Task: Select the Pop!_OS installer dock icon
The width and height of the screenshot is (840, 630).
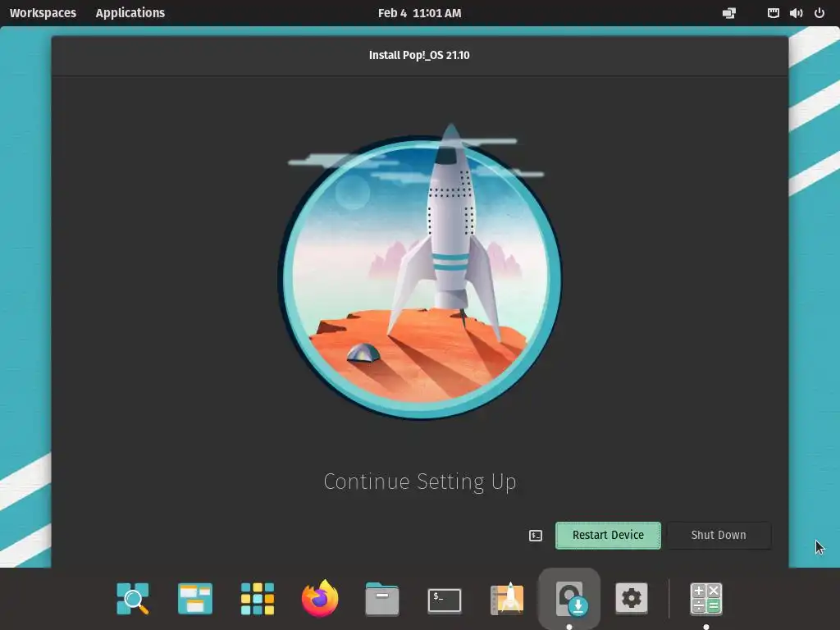Action: click(x=569, y=598)
